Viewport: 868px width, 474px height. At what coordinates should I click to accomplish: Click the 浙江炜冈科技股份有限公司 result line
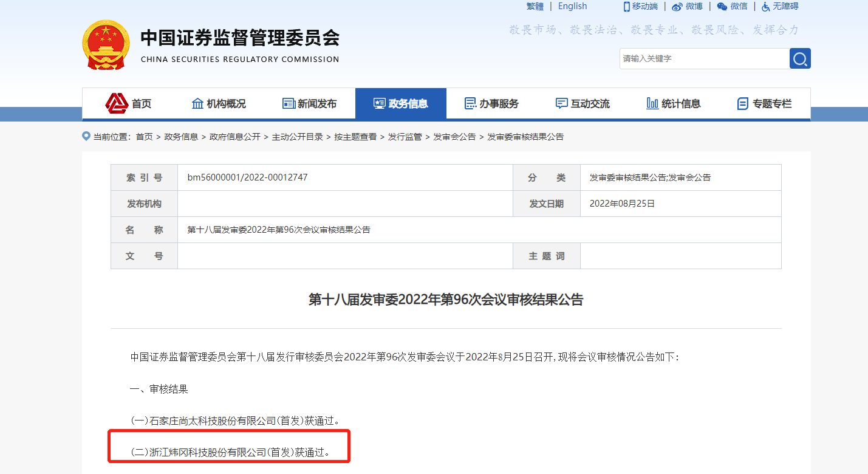coord(231,452)
